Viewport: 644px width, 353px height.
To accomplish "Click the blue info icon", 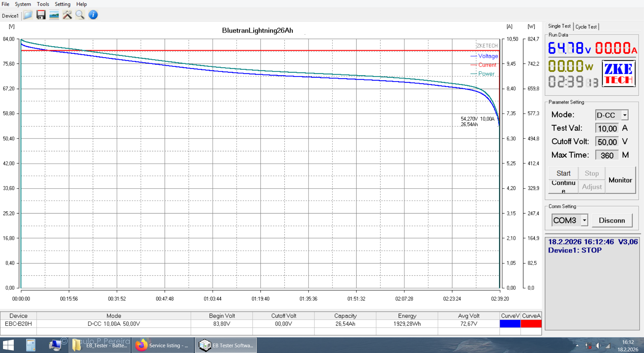I will pyautogui.click(x=93, y=15).
